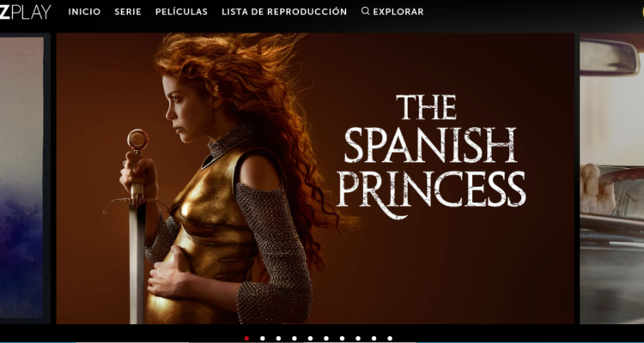The width and height of the screenshot is (644, 343).
Task: Jump to the second carousel slide dot
Action: click(263, 339)
